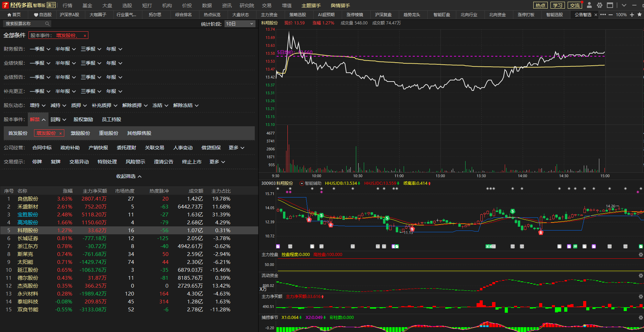Open the 统计阶段 10日 dropdown
Viewport: 644px width, 332px height.
click(x=240, y=24)
